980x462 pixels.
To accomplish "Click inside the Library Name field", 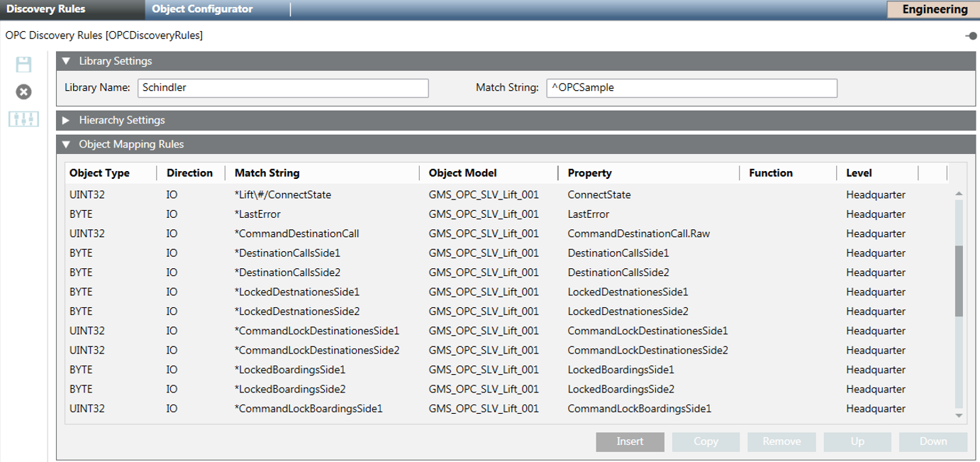I will (x=284, y=88).
